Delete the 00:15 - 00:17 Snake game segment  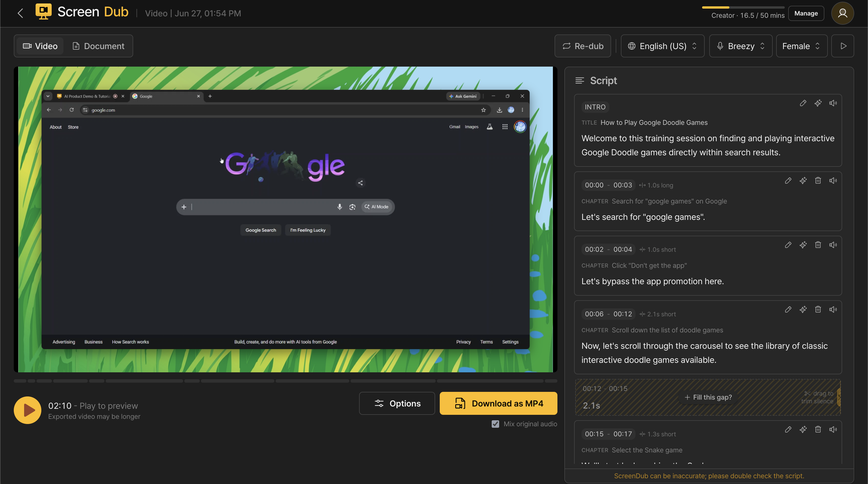tap(818, 429)
